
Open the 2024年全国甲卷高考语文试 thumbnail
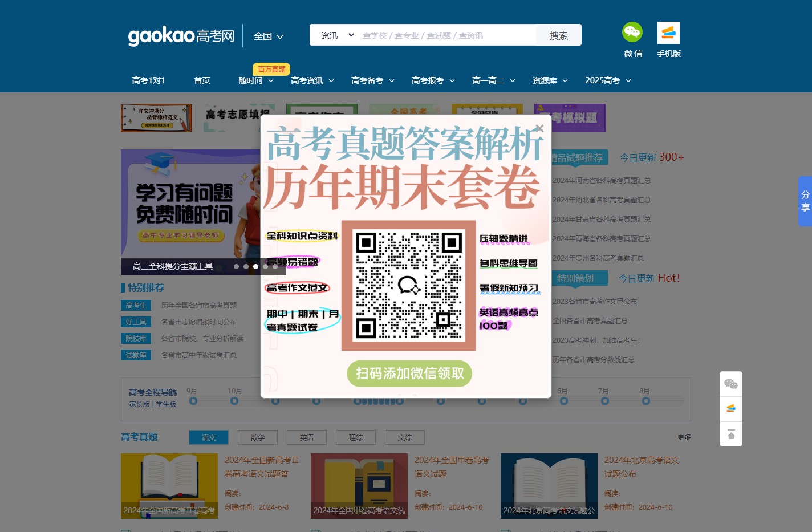(x=359, y=486)
